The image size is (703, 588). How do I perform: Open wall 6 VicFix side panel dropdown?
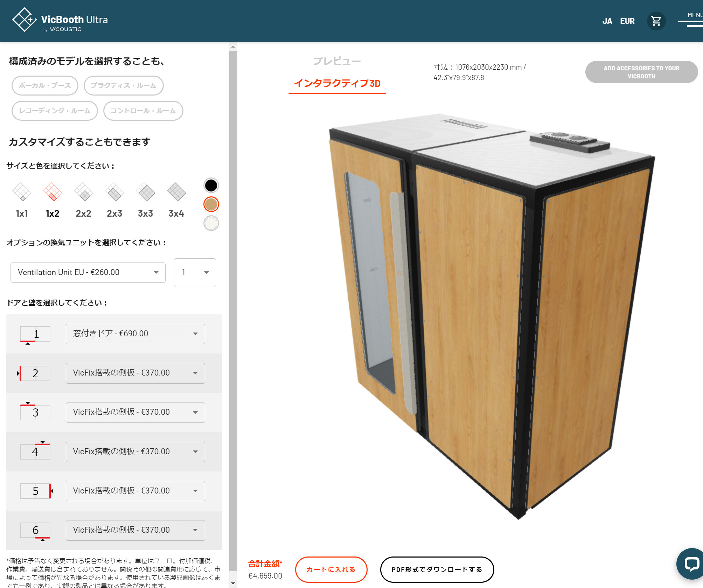(135, 530)
